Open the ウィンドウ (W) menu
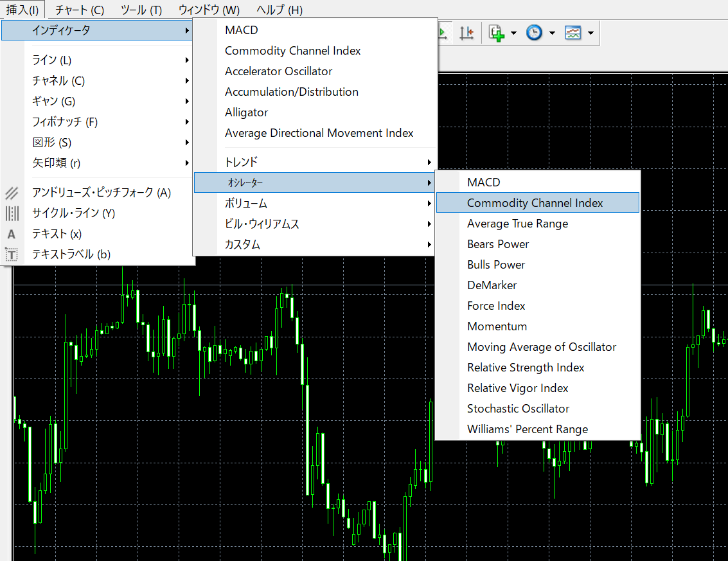This screenshot has height=561, width=728. (209, 10)
